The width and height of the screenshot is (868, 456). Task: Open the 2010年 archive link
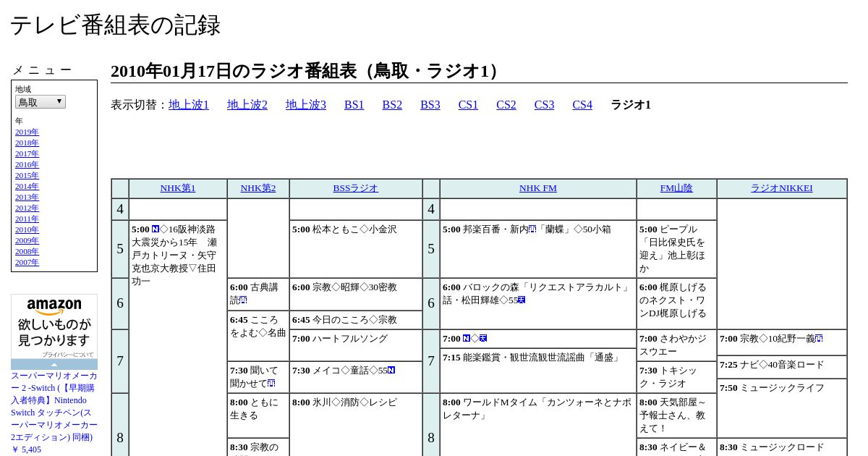coord(27,229)
